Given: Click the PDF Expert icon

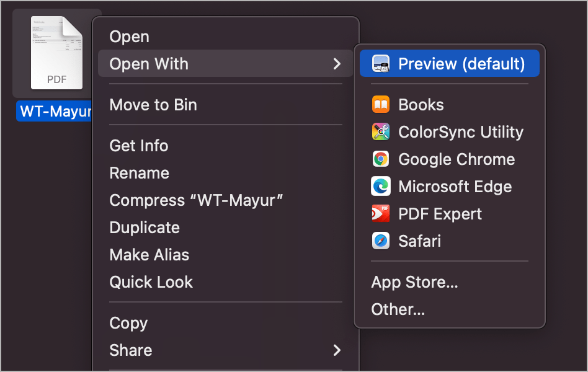Looking at the screenshot, I should click(x=381, y=214).
